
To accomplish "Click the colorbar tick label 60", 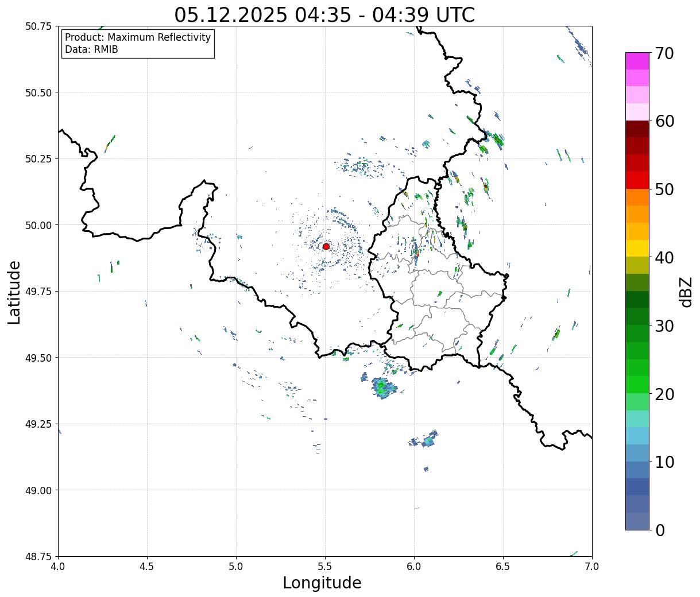I will coord(664,121).
